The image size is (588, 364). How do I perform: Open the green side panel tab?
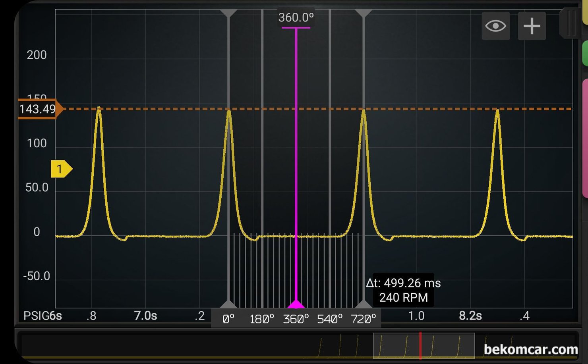585,54
